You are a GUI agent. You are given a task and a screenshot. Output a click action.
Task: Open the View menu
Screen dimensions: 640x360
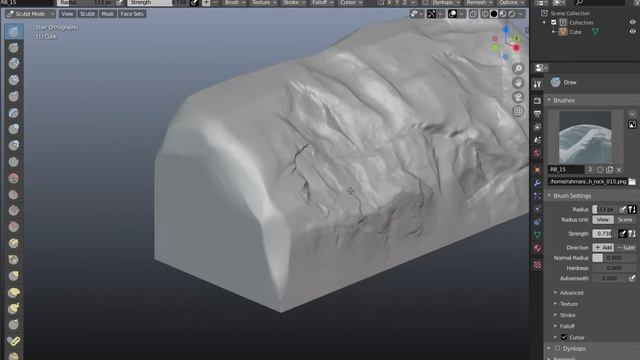67,14
